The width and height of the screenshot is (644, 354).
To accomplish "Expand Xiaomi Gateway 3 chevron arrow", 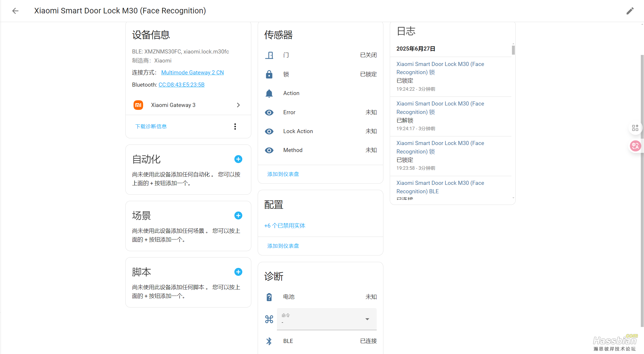I will (x=238, y=105).
